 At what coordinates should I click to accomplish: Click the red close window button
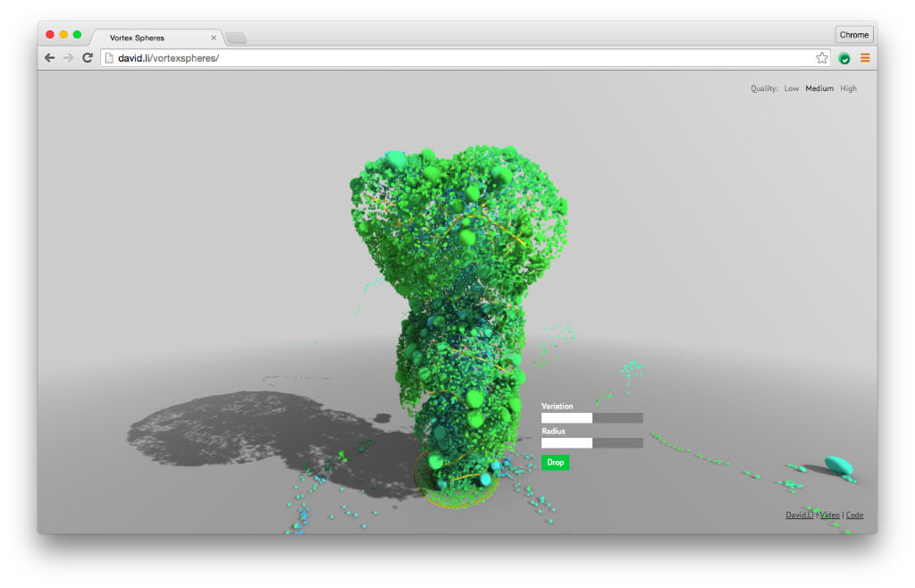tap(50, 35)
